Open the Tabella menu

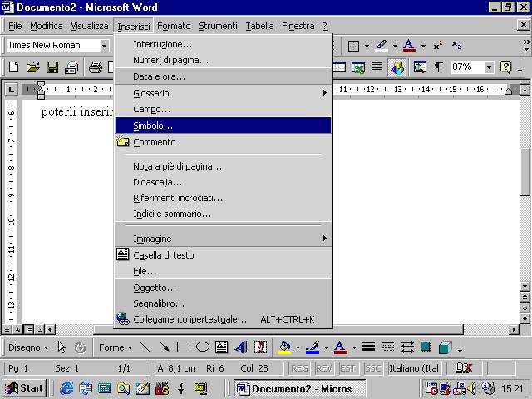(259, 26)
